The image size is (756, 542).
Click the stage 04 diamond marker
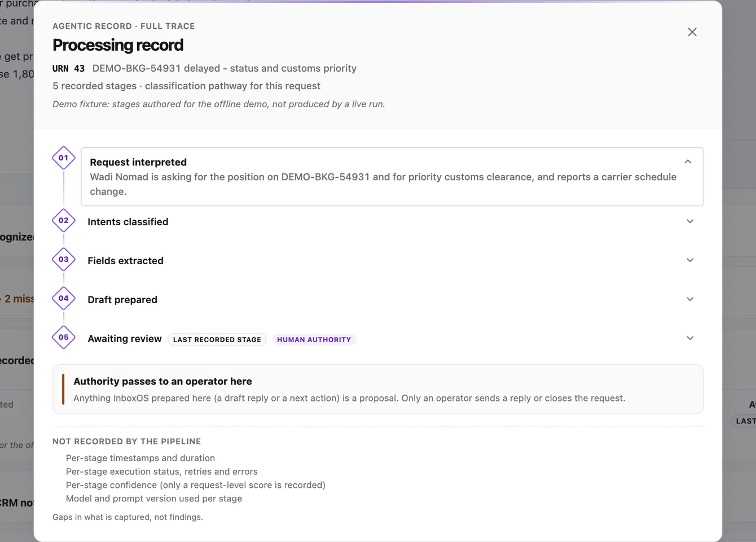[64, 299]
